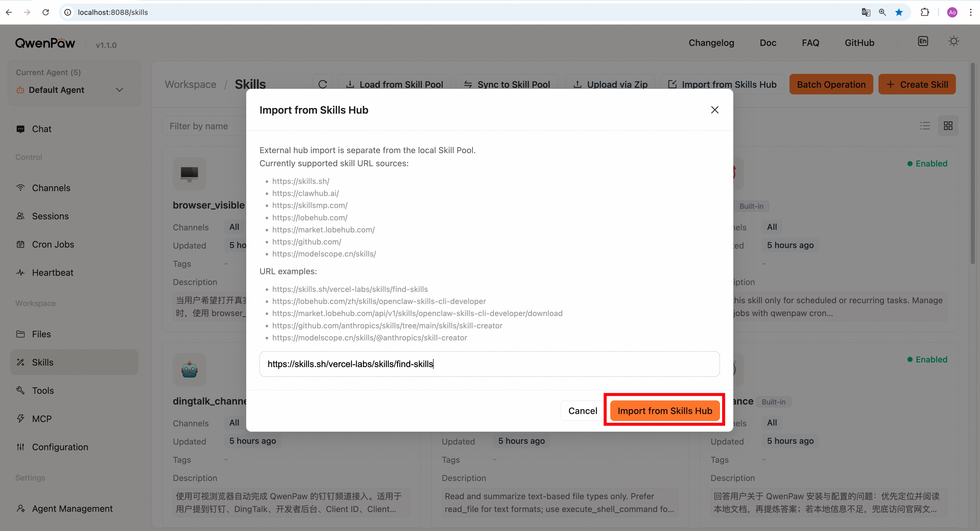This screenshot has height=531, width=980.
Task: Open Configuration in the sidebar
Action: pos(74,447)
